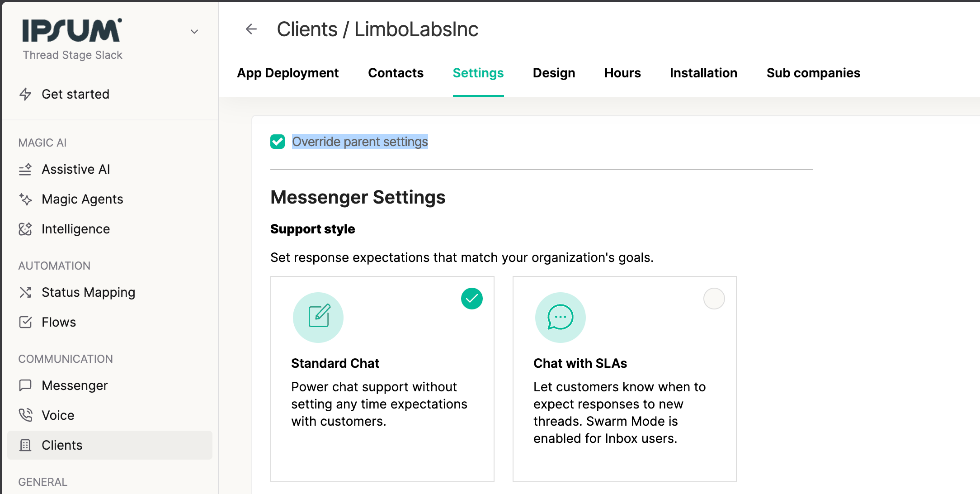Open Clients in the sidebar
The image size is (980, 494).
pos(62,445)
